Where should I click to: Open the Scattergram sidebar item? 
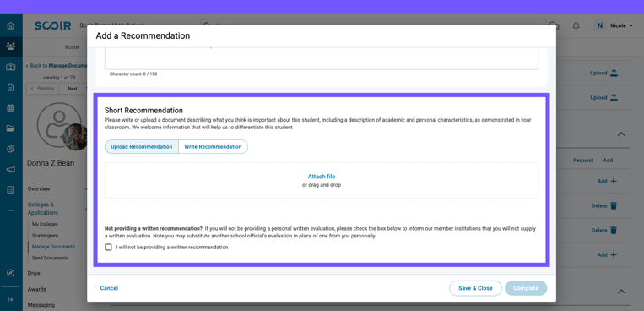(46, 236)
